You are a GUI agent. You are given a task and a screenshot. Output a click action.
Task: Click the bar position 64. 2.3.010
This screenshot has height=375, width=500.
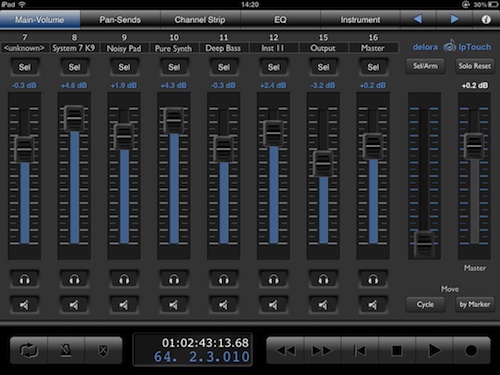(201, 357)
